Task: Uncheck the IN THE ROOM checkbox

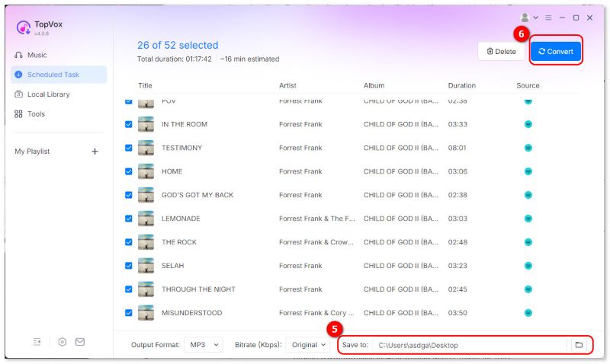Action: 129,125
